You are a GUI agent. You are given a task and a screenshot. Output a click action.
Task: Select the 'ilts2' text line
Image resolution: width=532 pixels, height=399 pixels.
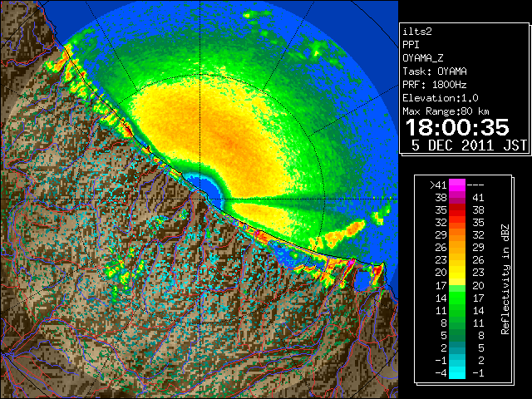click(x=417, y=32)
